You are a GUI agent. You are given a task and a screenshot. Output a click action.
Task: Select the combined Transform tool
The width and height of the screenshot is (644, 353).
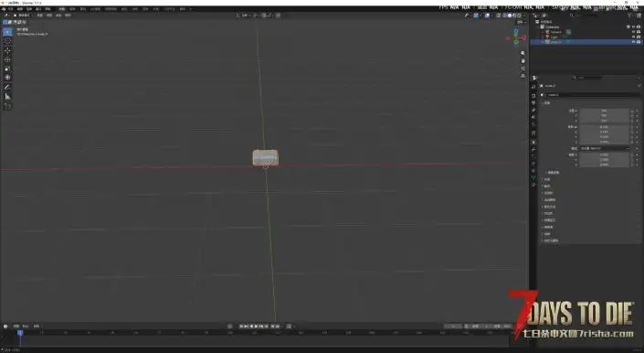coord(7,77)
